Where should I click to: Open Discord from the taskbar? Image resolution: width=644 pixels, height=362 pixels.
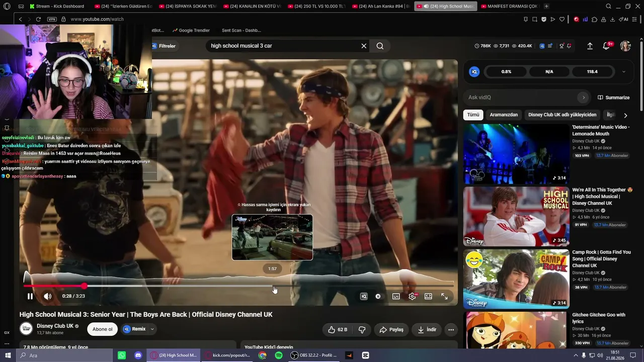click(138, 355)
